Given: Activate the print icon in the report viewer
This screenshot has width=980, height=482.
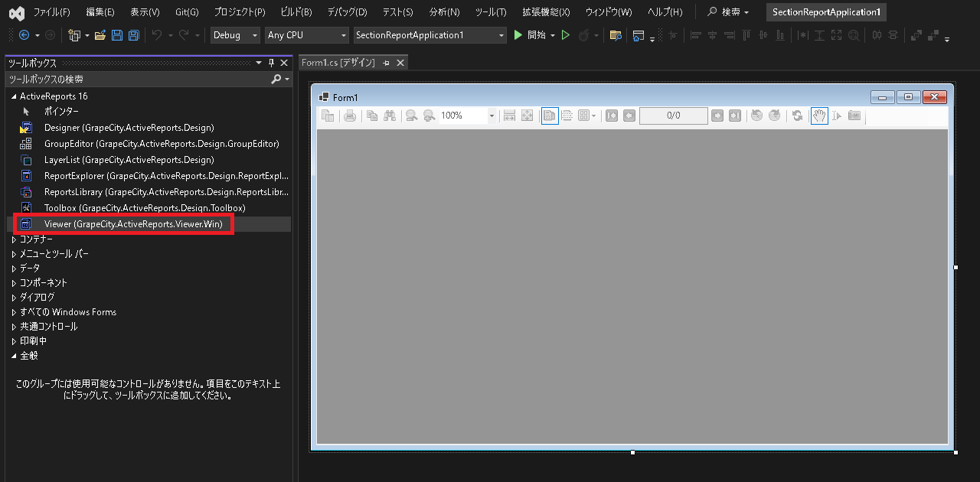Looking at the screenshot, I should click(349, 116).
